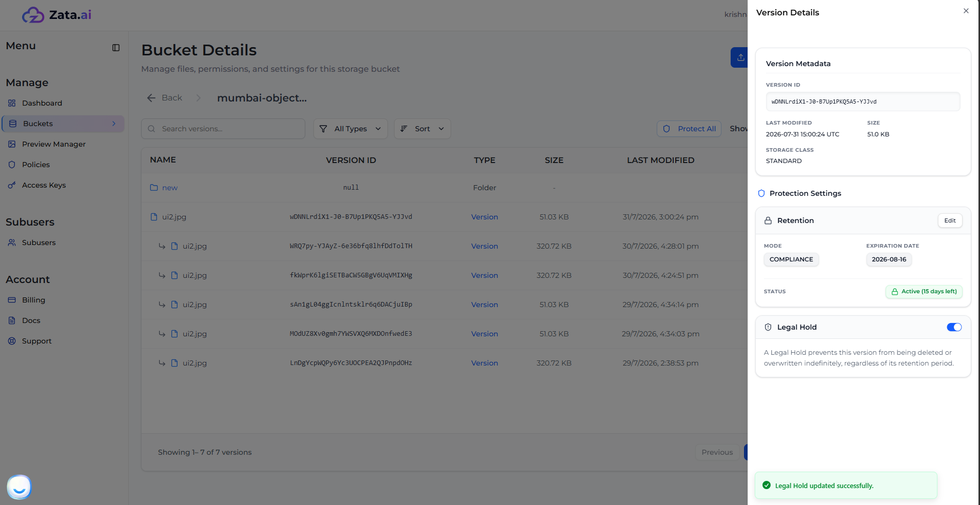Click the Billing card icon
980x505 pixels.
(x=12, y=300)
